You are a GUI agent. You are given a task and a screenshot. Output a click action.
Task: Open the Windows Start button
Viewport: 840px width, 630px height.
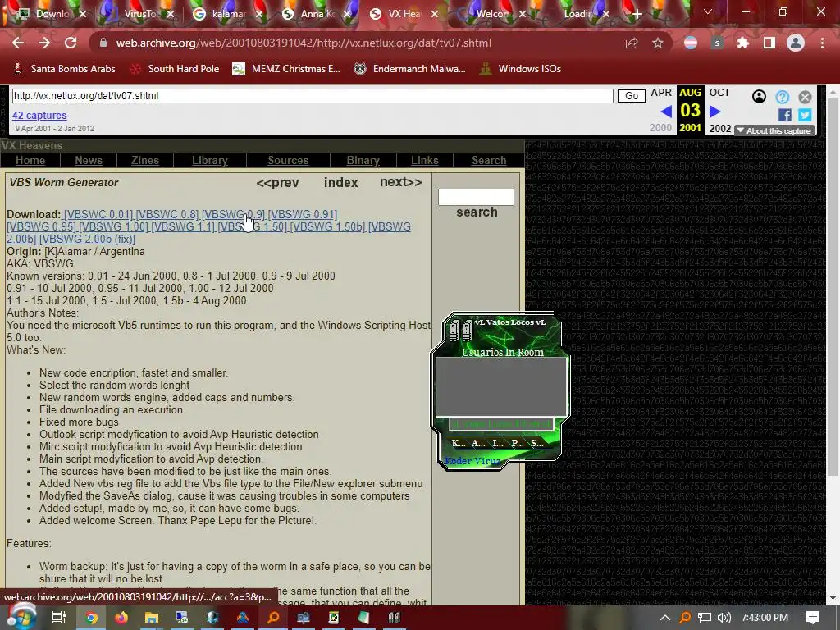click(x=21, y=617)
